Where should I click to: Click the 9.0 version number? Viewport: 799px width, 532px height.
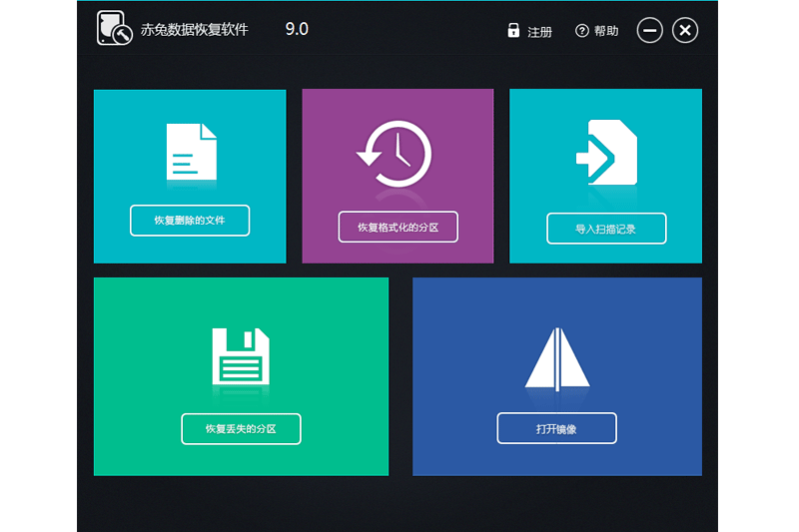coord(297,29)
